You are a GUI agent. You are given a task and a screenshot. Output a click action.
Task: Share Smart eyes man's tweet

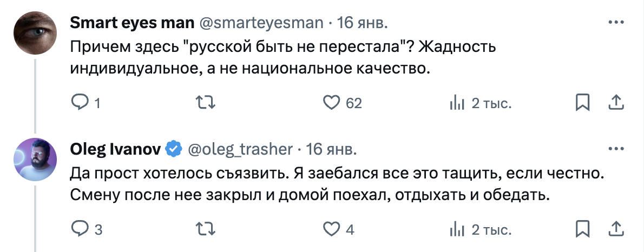click(x=615, y=102)
